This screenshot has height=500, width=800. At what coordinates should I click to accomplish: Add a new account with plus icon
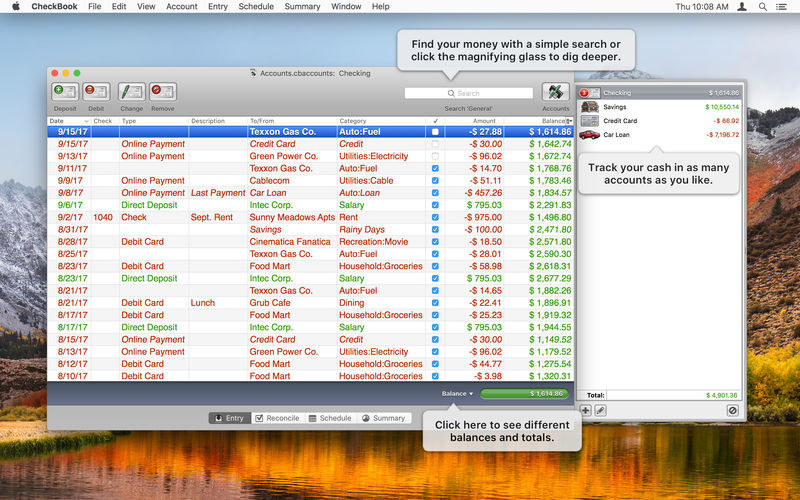(x=586, y=410)
